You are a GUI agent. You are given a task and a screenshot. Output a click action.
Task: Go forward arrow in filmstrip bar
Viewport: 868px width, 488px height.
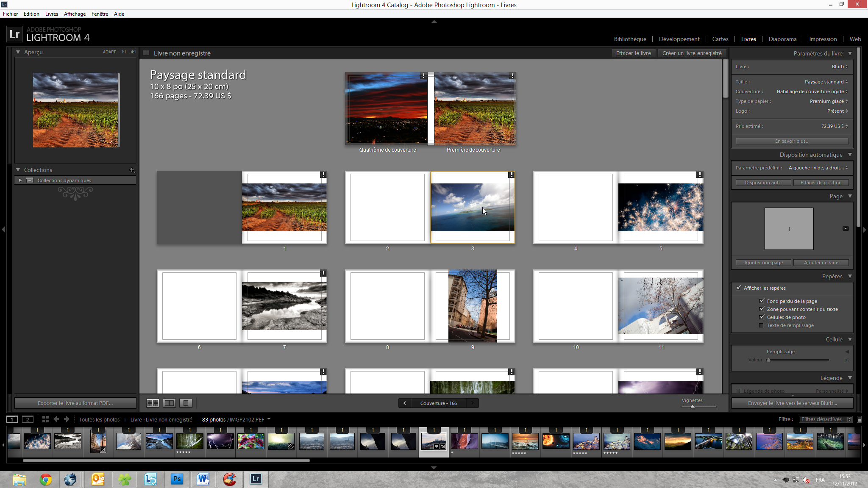67,419
